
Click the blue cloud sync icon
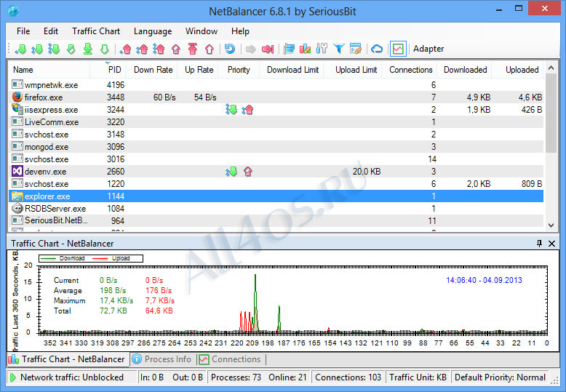[377, 49]
